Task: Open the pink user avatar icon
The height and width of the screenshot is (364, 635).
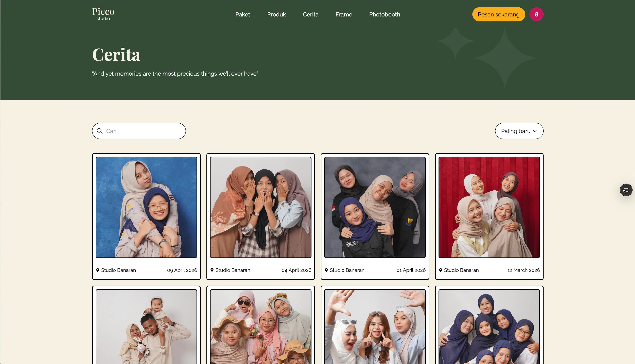Action: [x=536, y=14]
